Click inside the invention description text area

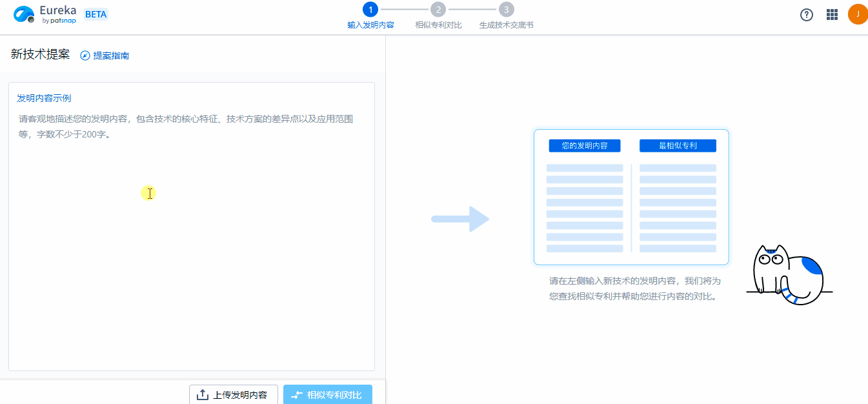(191, 226)
